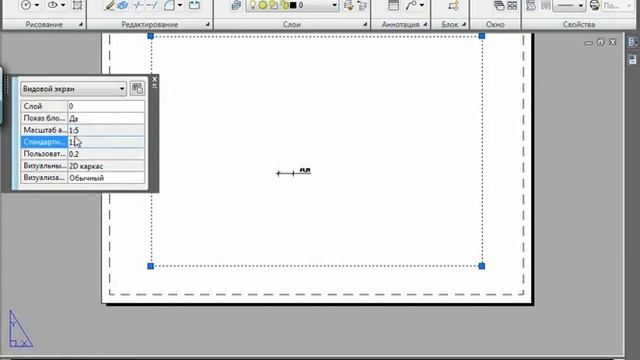Click the Слой value field showing 0
The image size is (640, 360).
(106, 106)
